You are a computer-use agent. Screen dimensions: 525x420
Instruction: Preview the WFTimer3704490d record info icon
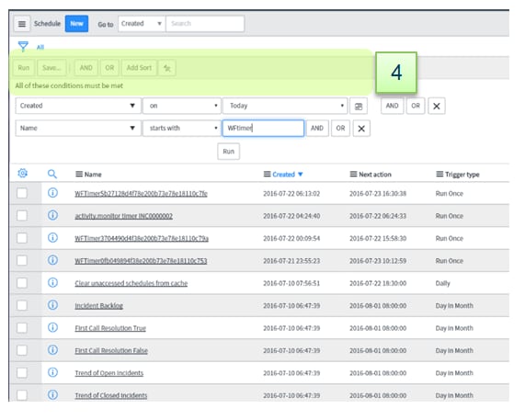[52, 238]
